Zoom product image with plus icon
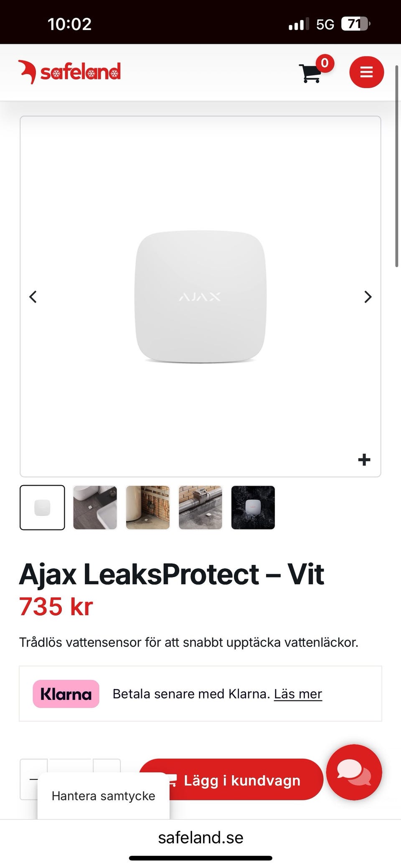 [364, 460]
